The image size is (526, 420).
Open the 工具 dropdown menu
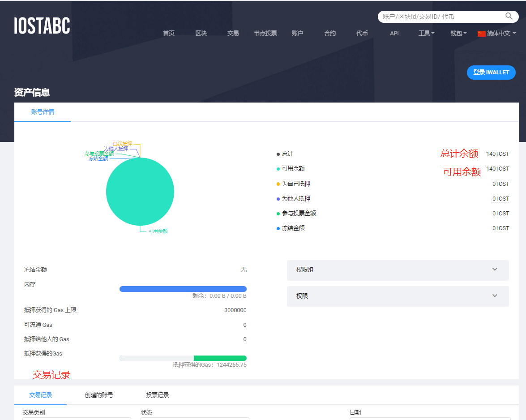[426, 33]
